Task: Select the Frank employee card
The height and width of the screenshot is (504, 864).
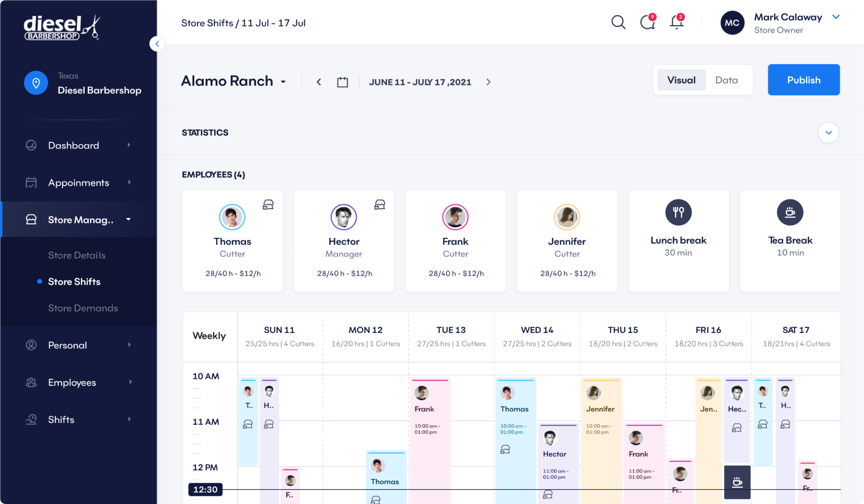Action: pos(455,241)
